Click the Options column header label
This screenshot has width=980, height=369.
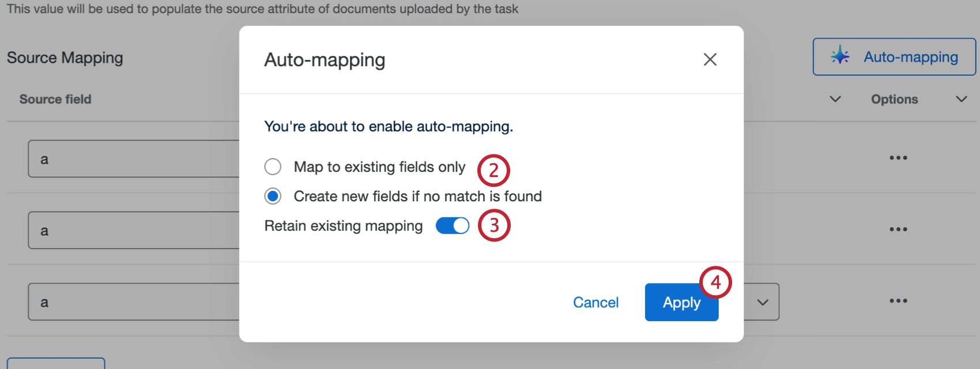pyautogui.click(x=894, y=99)
